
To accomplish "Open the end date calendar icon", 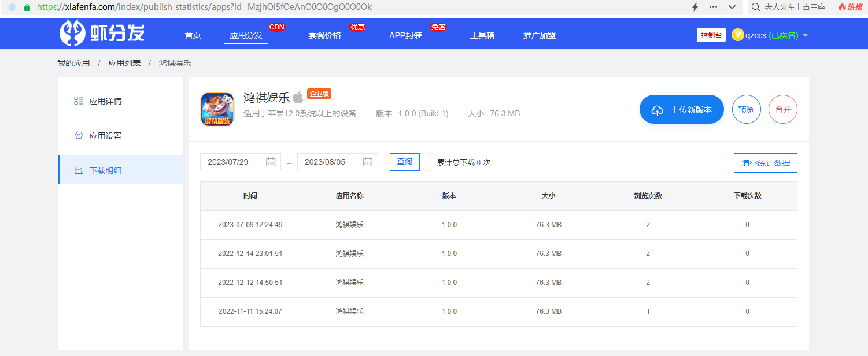I will pos(368,162).
